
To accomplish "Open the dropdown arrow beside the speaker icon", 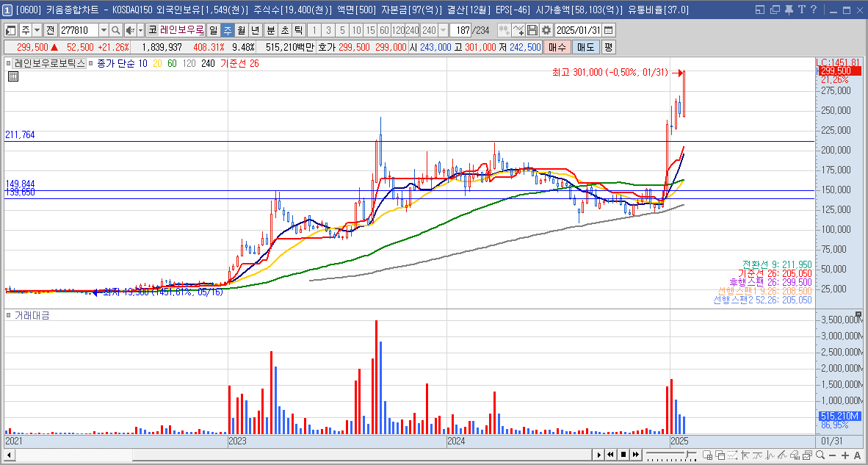I will click(140, 30).
